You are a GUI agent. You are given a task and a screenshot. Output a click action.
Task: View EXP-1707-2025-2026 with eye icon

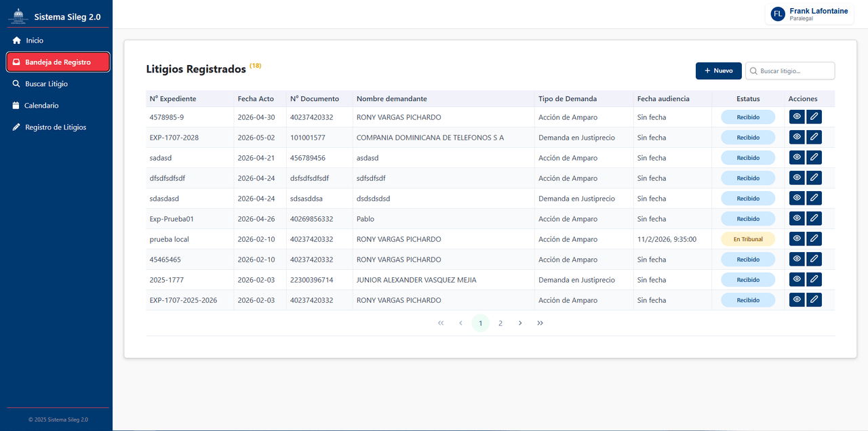(x=797, y=300)
